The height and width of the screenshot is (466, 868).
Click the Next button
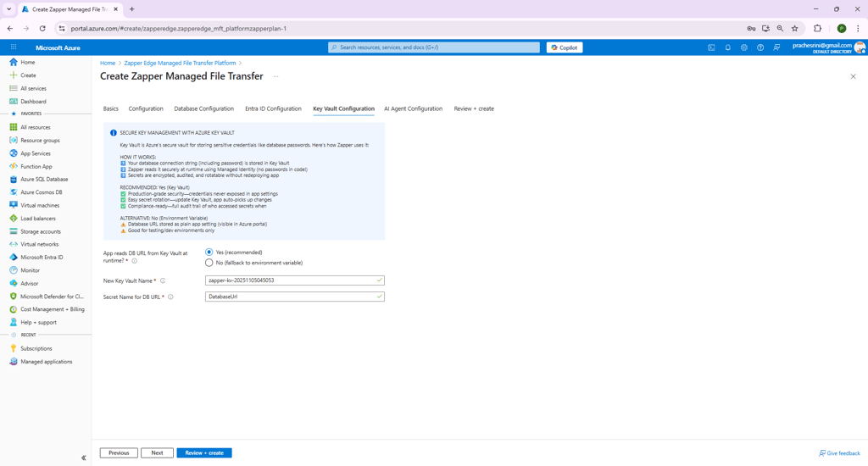[x=157, y=452]
